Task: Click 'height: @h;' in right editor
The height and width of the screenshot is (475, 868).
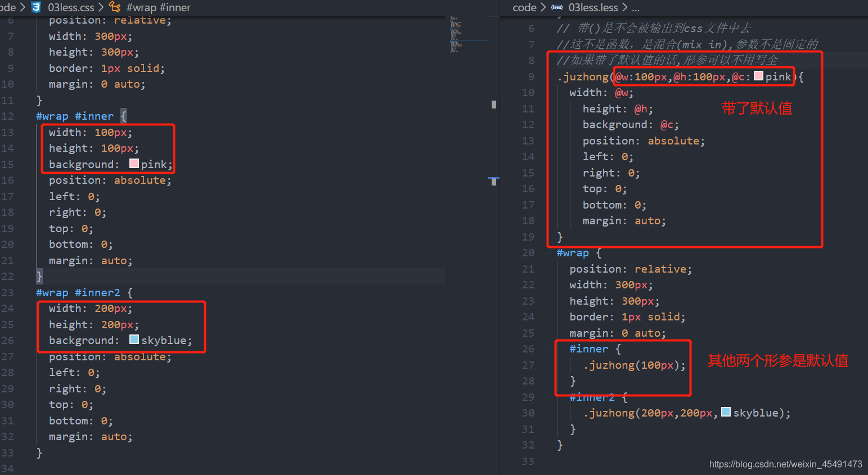Action: point(618,108)
